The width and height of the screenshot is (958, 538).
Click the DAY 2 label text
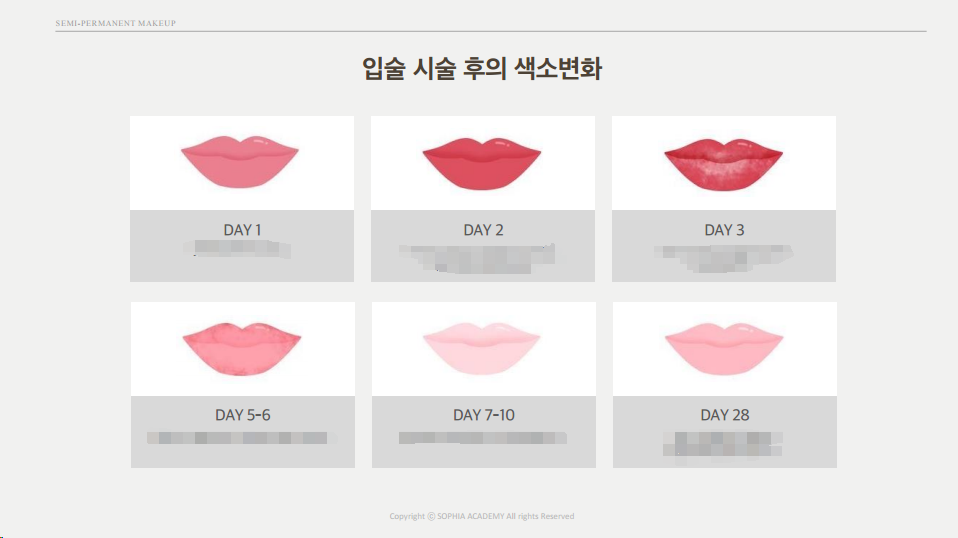click(483, 230)
